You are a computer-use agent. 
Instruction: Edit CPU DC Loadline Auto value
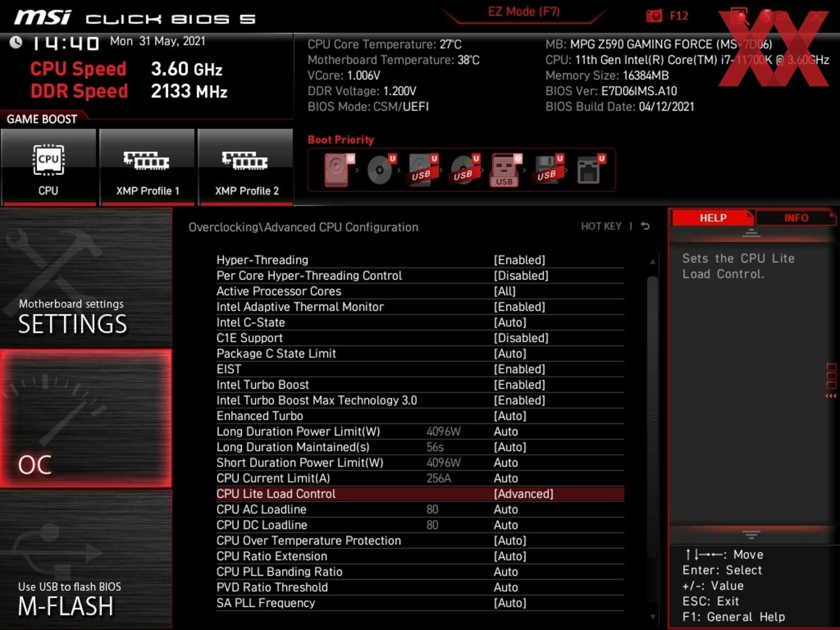click(506, 525)
